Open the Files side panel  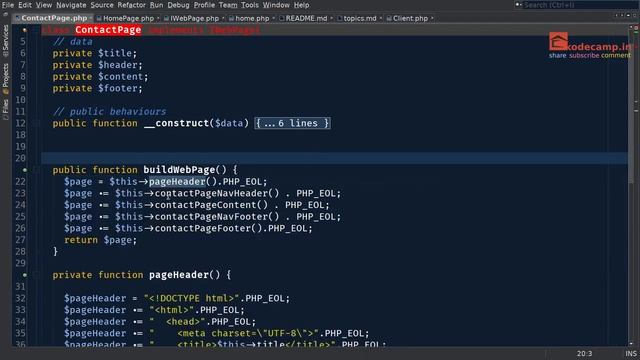(x=5, y=109)
